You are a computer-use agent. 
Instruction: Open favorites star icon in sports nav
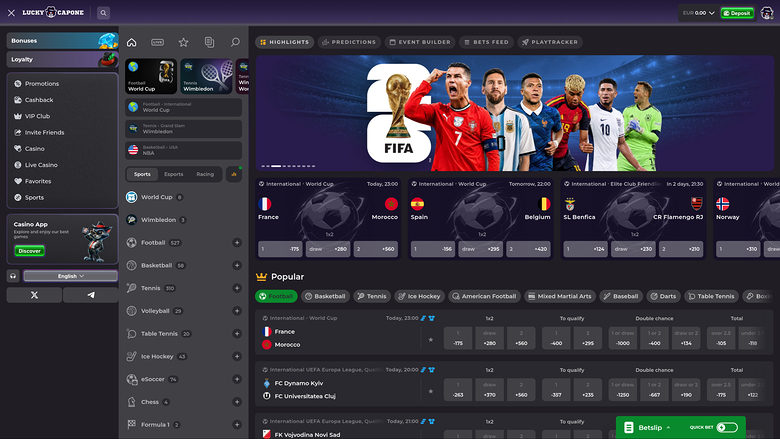pyautogui.click(x=184, y=42)
